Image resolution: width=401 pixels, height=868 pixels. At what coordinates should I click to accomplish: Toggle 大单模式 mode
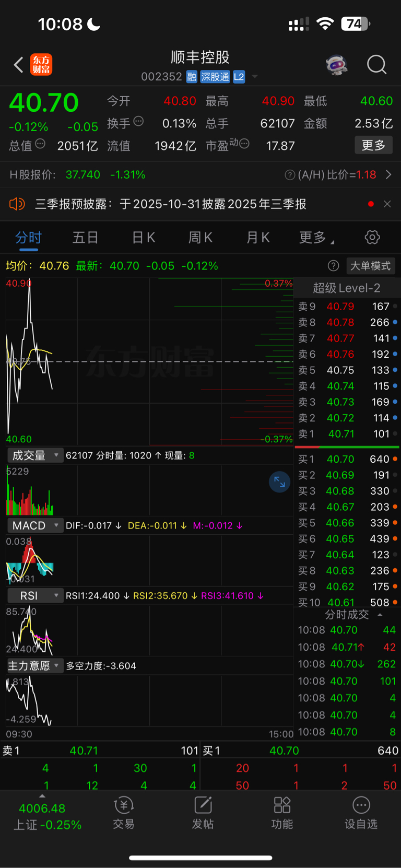(370, 266)
